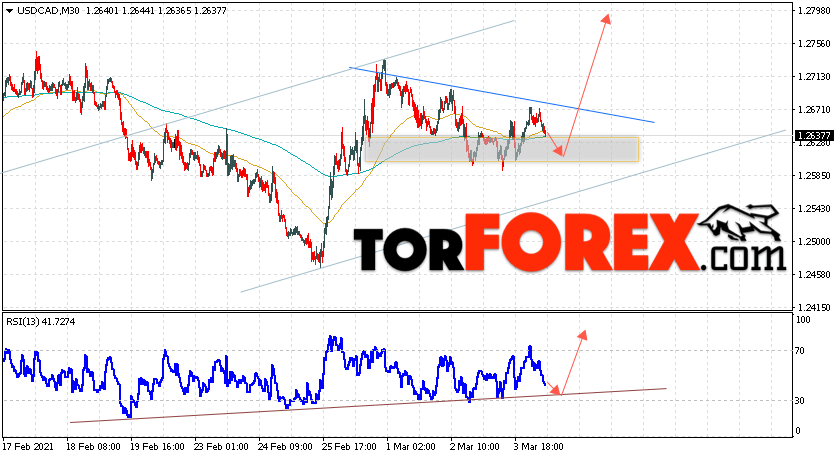The image size is (838, 458).
Task: Click the 24 Feb 09:00 time label
Action: [286, 446]
